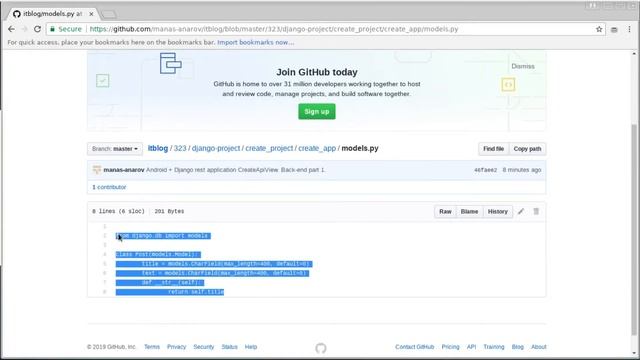640x360 pixels.
Task: Select the itblog/models.py browser tab
Action: [x=52, y=14]
